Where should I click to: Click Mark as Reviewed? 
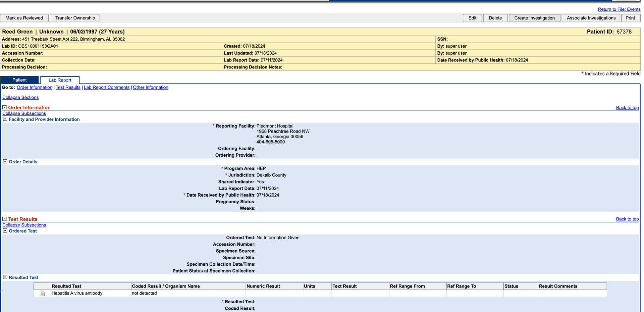(x=24, y=18)
